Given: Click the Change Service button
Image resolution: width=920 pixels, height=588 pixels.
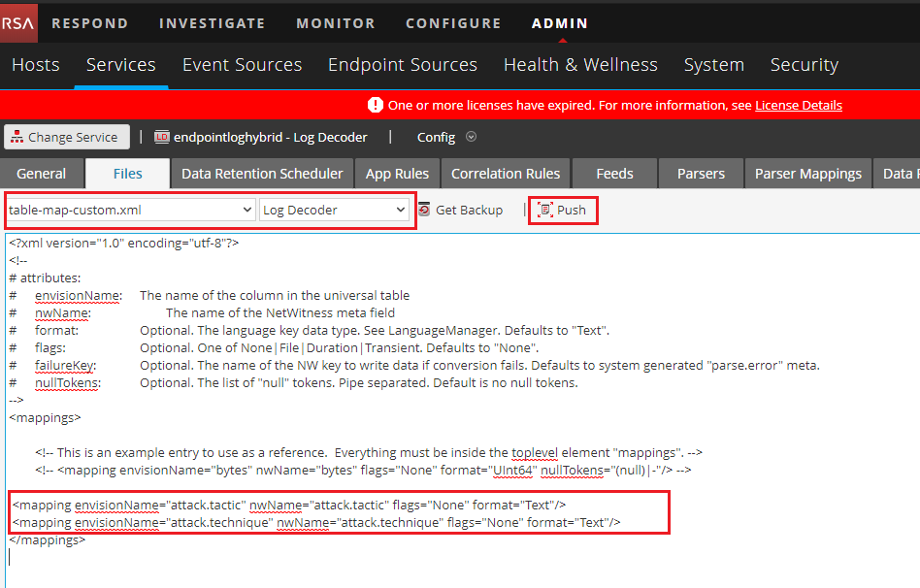Looking at the screenshot, I should tap(64, 138).
